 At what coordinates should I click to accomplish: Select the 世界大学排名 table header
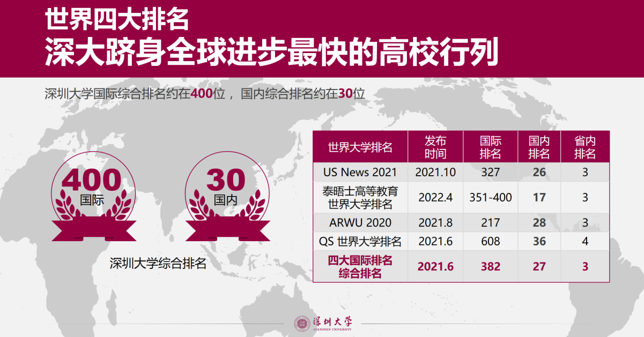360,147
